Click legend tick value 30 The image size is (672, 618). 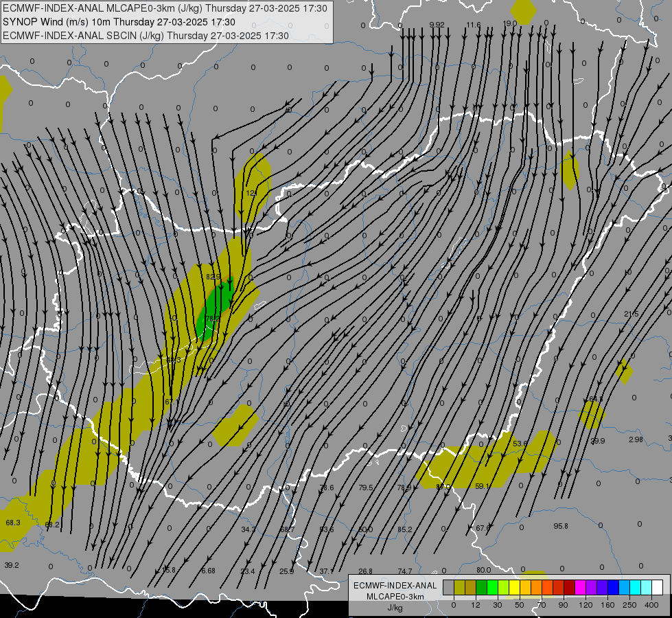(498, 605)
